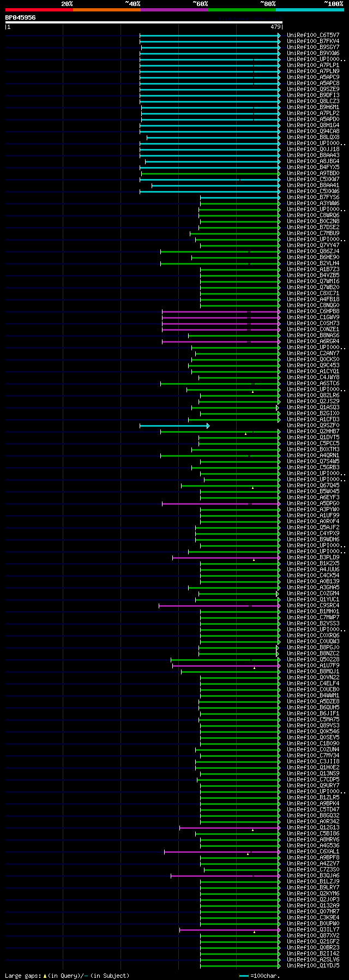Viewport: 349px width, 980px height.
Task: Click the short cyan bar of UniRef100_Q9SZF0
Action: click(x=174, y=426)
